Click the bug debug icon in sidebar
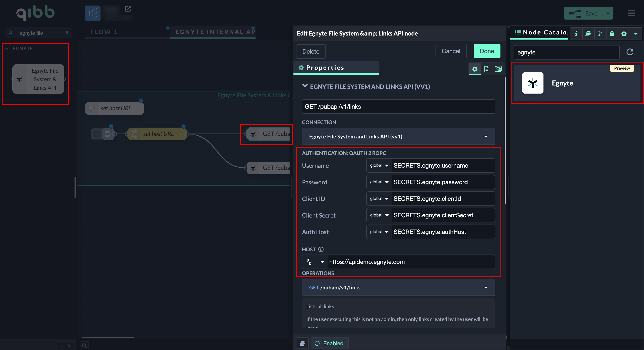Viewport: 644px width, 350px height. click(612, 33)
